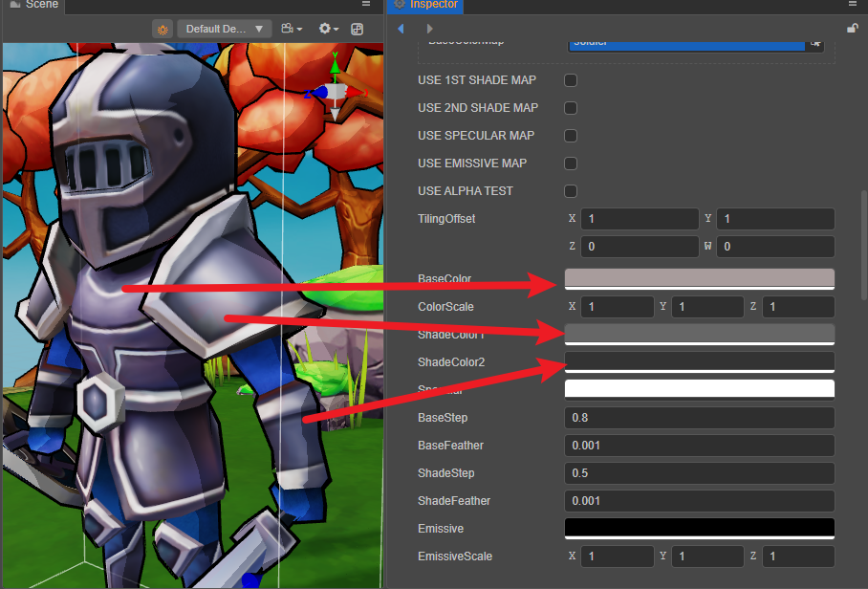Open the Scene panel hamburger menu

click(x=367, y=5)
